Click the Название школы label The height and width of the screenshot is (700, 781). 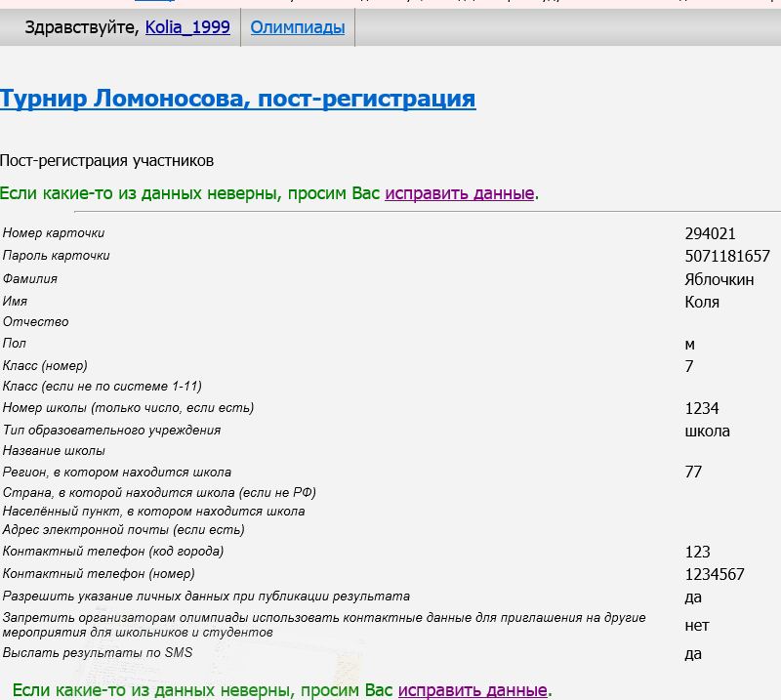[x=54, y=451]
